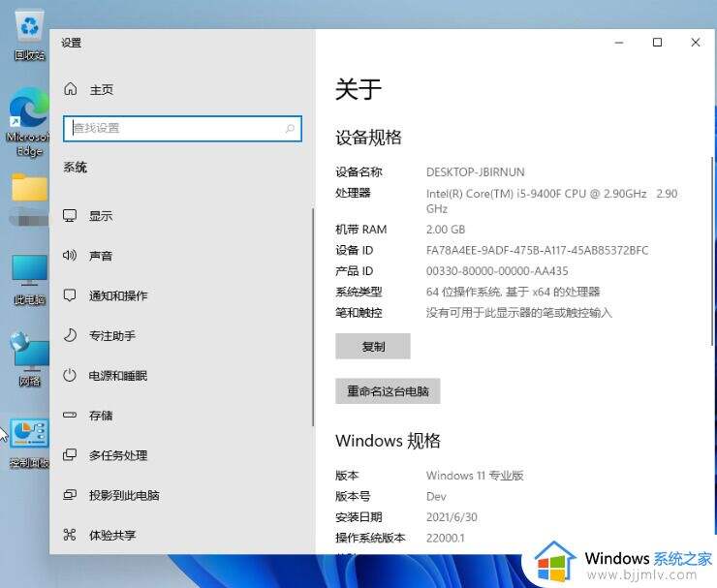717x588 pixels.
Task: Click the 复制 button under device specs
Action: [x=373, y=346]
